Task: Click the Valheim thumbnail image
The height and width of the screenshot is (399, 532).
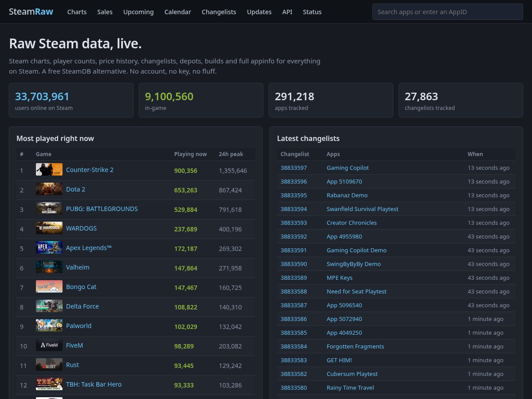Action: [x=49, y=267]
